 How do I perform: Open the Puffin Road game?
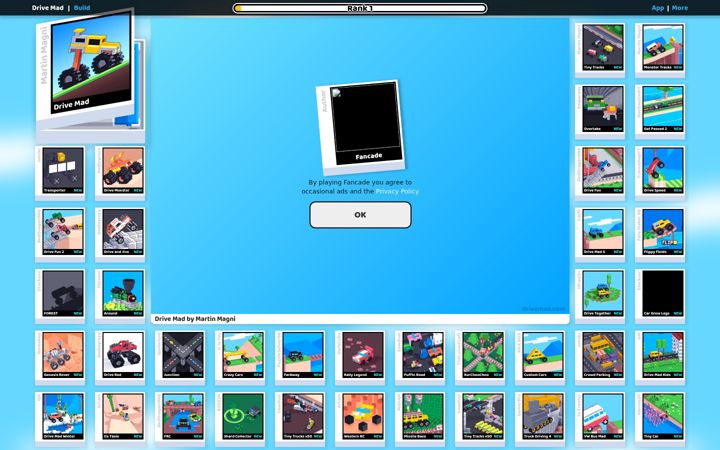click(x=420, y=357)
